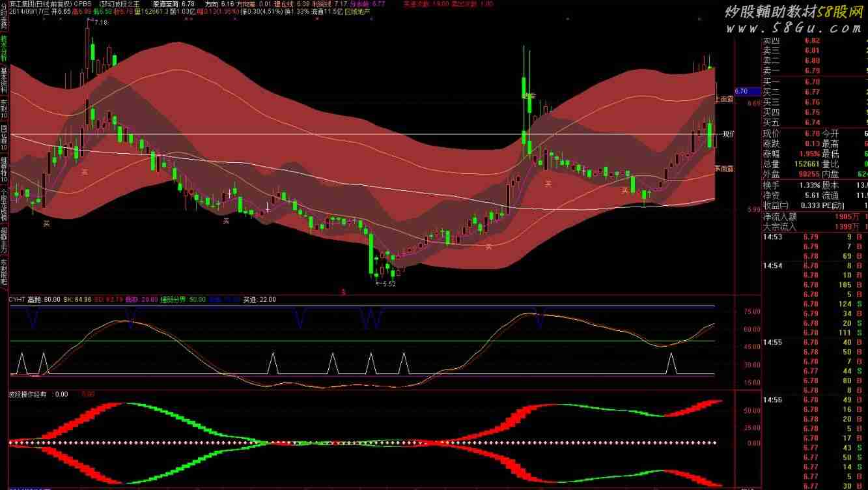Click the 15.00 CYHT axis label

pyautogui.click(x=751, y=382)
